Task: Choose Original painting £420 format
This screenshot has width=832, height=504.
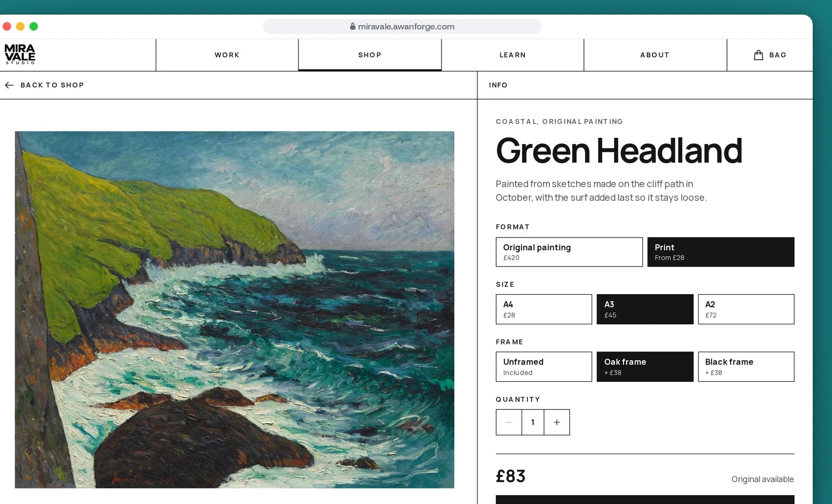Action: pos(569,252)
